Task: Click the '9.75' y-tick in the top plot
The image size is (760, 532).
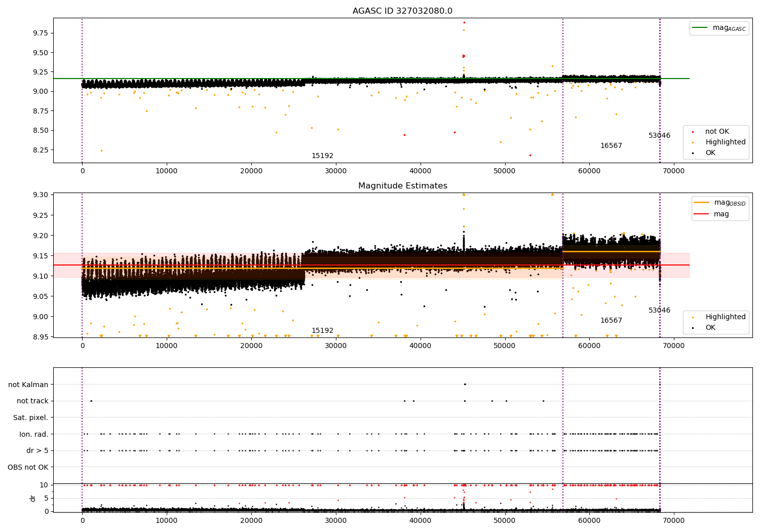Action: coord(41,33)
